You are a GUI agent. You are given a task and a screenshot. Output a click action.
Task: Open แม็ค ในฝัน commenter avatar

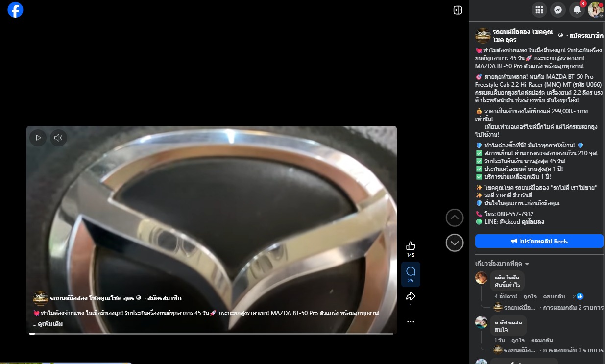482,278
